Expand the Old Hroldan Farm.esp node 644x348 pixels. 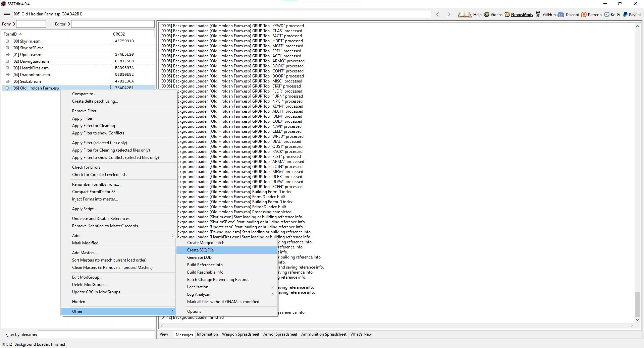coord(7,88)
